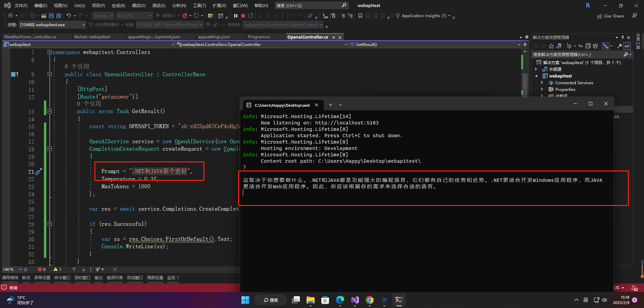Open File Explorer from the taskbar
Screen dimensions: 644x308
point(311,300)
